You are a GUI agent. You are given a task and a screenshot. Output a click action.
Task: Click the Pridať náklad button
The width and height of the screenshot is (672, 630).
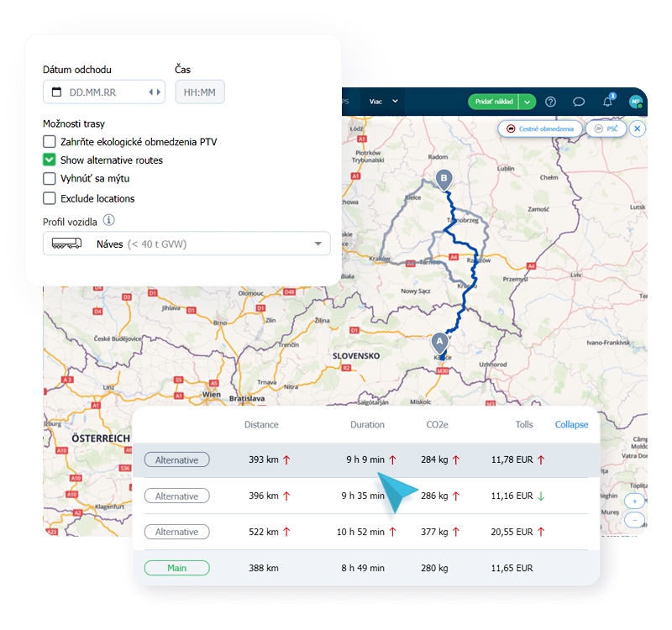(x=494, y=102)
